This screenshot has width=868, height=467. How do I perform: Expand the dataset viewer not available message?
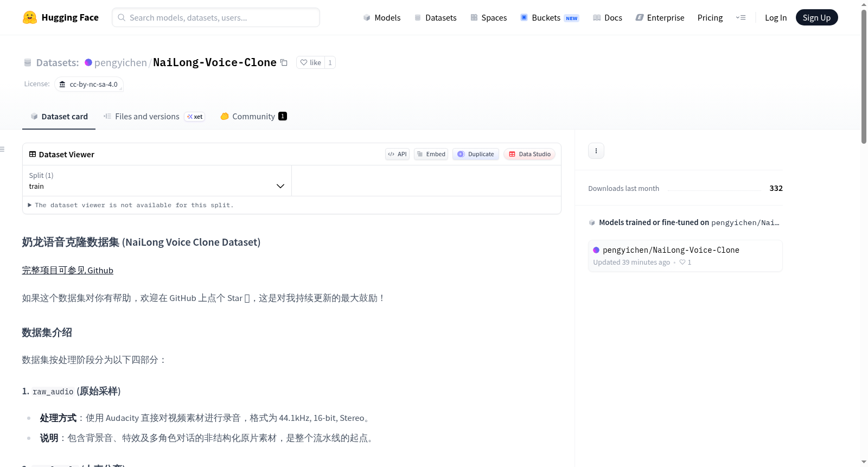(130, 205)
